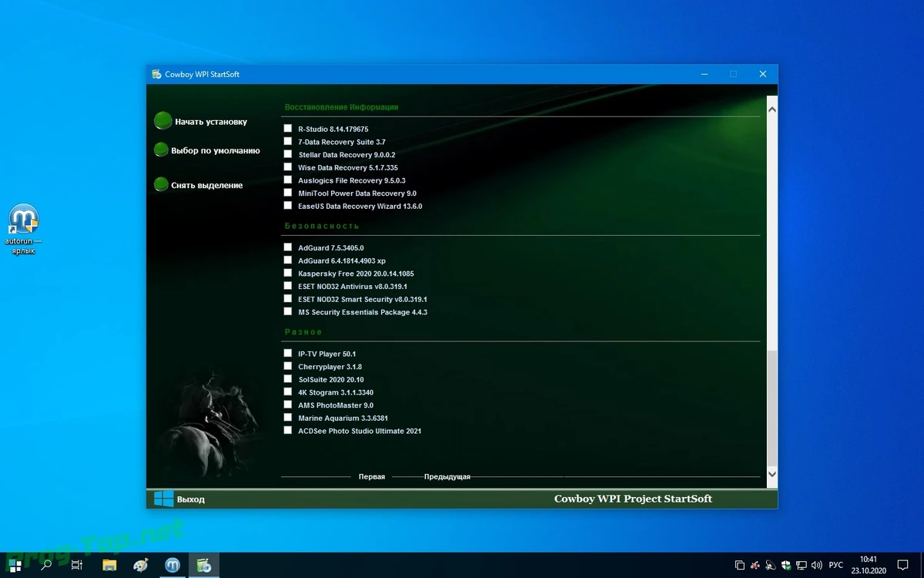Open the Windows Start menu
Image resolution: width=924 pixels, height=578 pixels.
point(15,565)
